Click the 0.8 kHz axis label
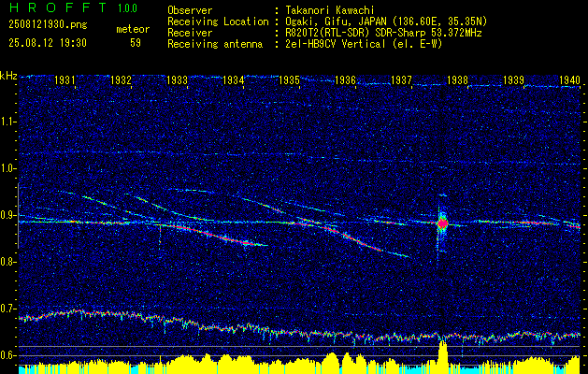Screen dimensions: 588x374 [x=8, y=262]
